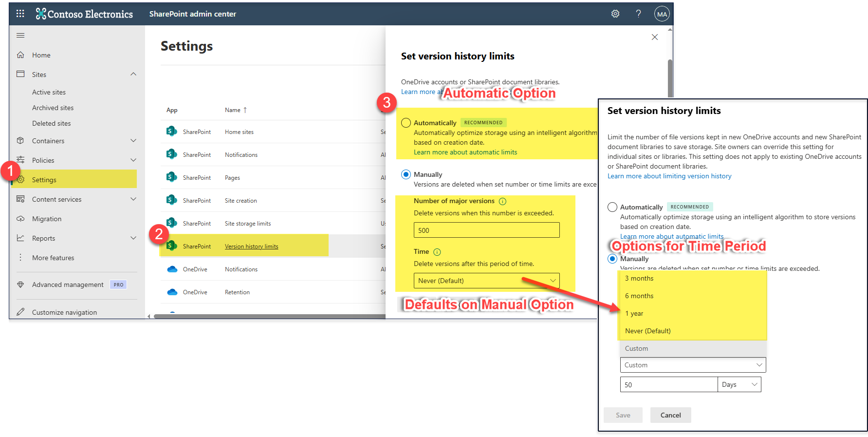Screen dimensions: 868x437
Task: Open the Version history limits link
Action: pos(251,247)
